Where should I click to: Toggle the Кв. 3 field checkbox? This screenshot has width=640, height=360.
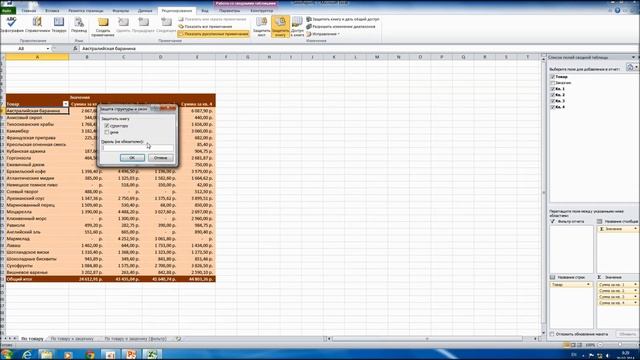coord(553,101)
